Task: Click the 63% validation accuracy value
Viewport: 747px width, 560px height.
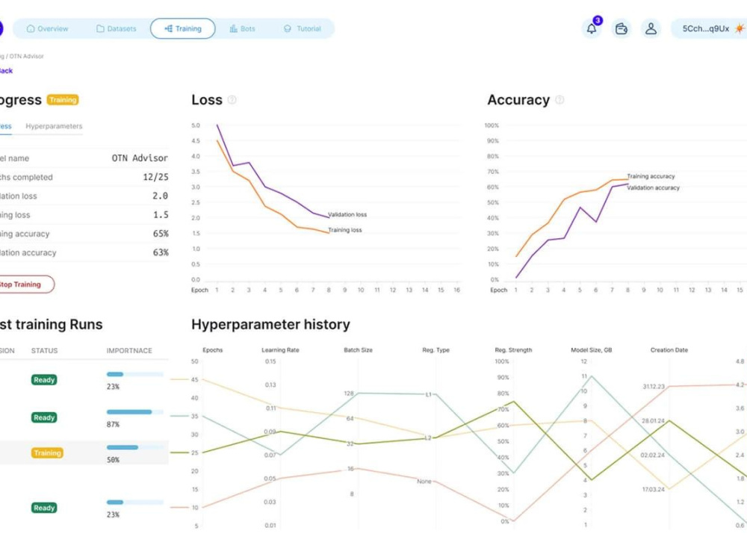Action: pos(161,252)
